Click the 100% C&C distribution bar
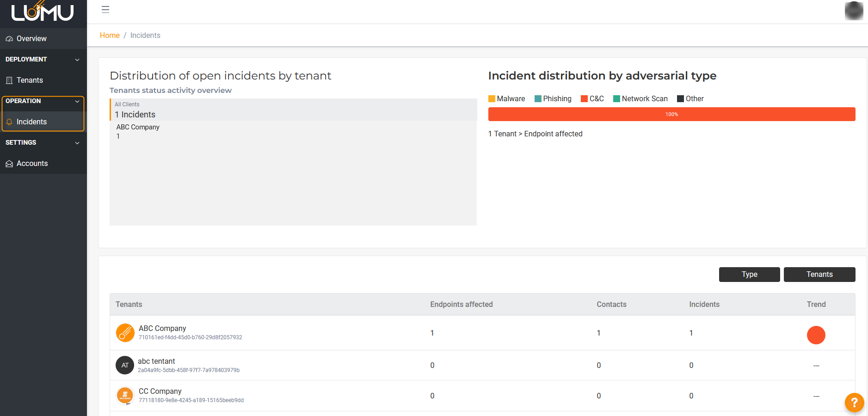 [671, 114]
